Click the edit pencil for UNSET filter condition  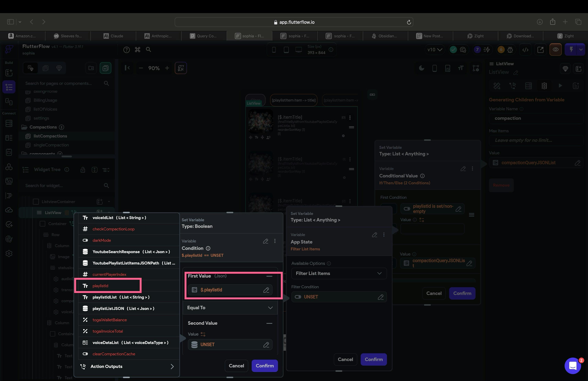point(380,297)
